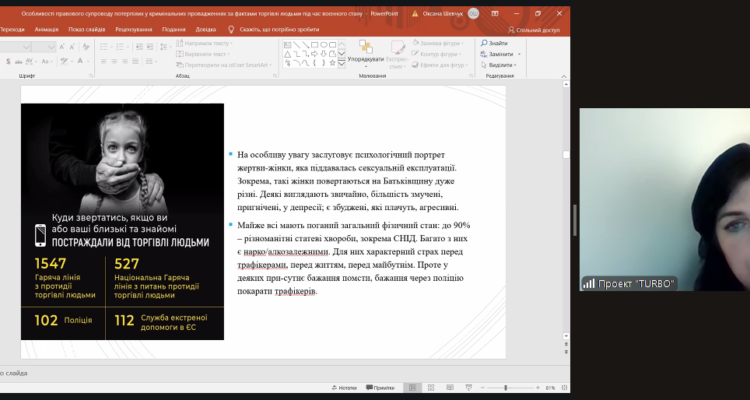
Task: Open the Рецензування ribbon tab
Action: [x=133, y=30]
